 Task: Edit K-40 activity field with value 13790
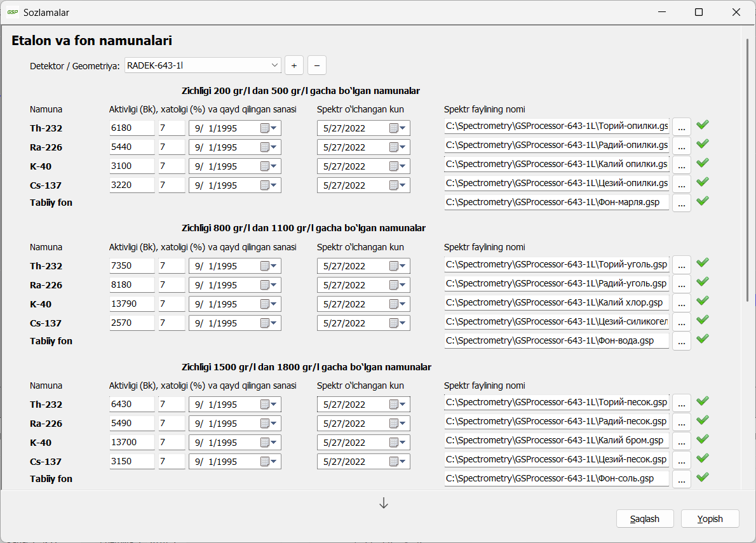tap(132, 304)
